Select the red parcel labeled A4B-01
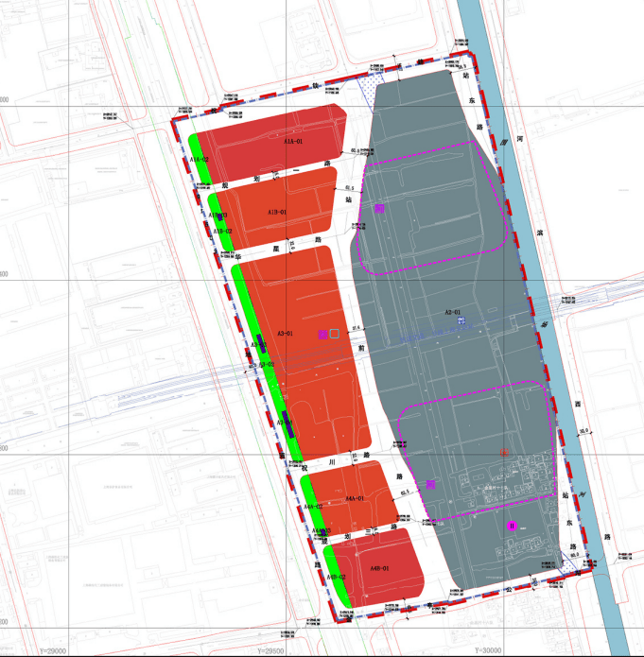Screen dimensions: 644x657 pyautogui.click(x=378, y=565)
